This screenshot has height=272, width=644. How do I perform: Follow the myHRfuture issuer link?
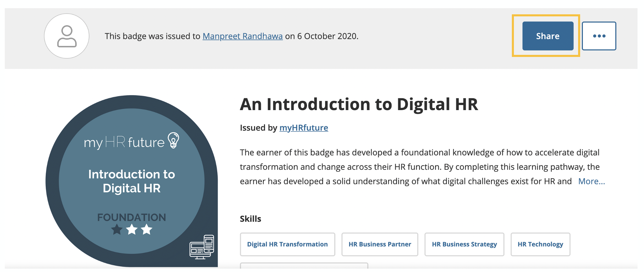click(x=304, y=128)
